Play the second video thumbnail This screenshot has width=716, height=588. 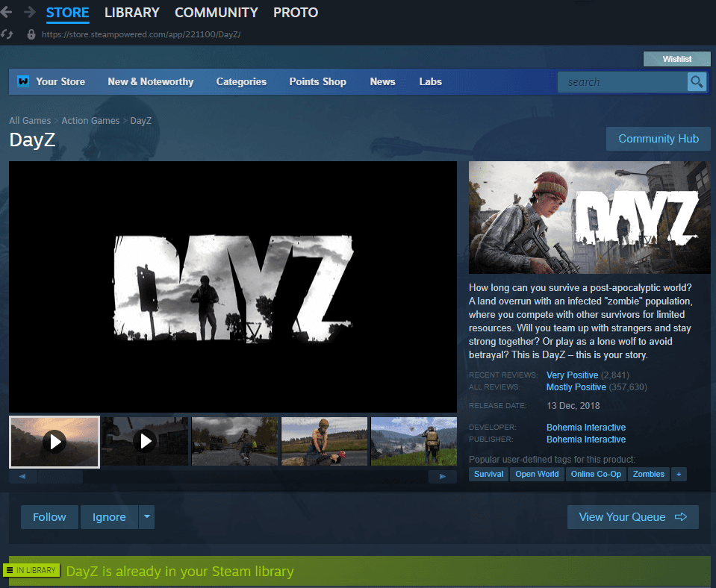point(145,442)
